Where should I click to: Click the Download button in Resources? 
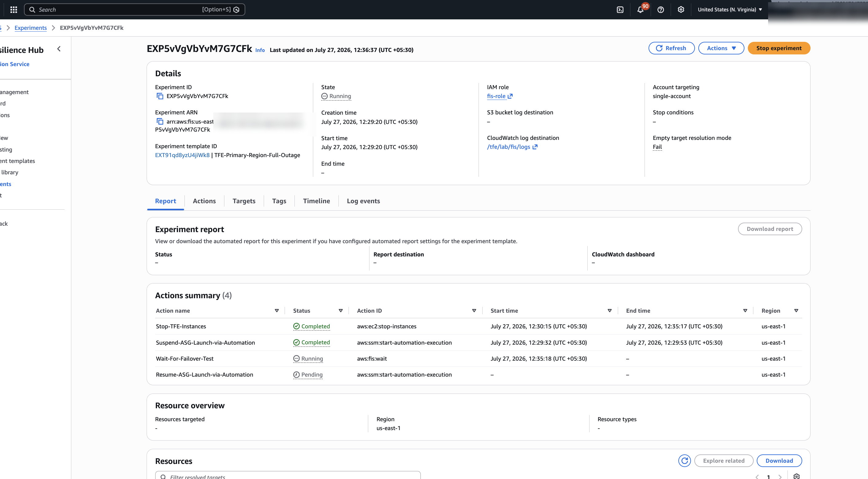pyautogui.click(x=779, y=461)
